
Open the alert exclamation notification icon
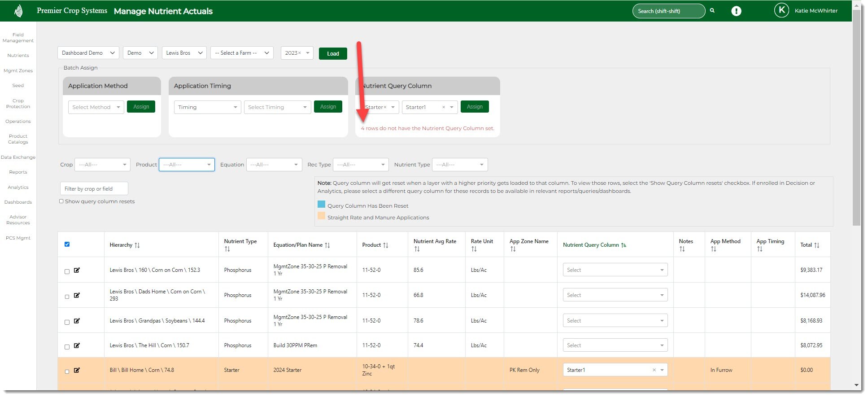coord(736,11)
